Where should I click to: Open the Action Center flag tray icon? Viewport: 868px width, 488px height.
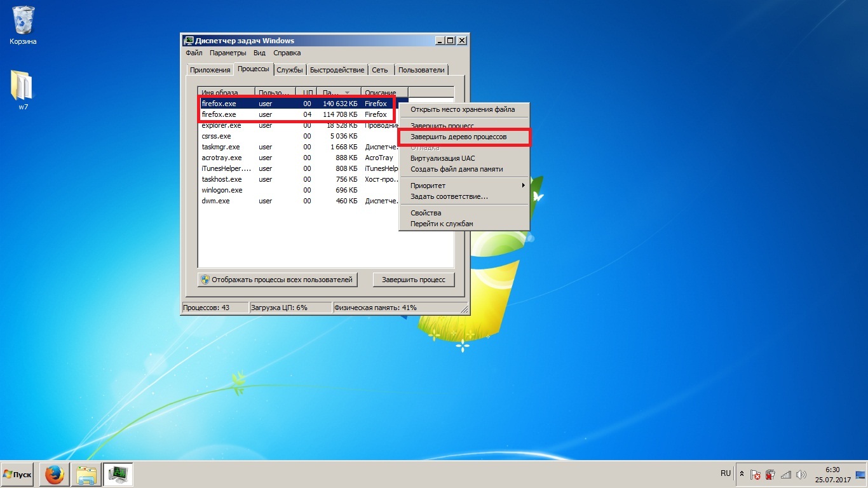coord(756,475)
